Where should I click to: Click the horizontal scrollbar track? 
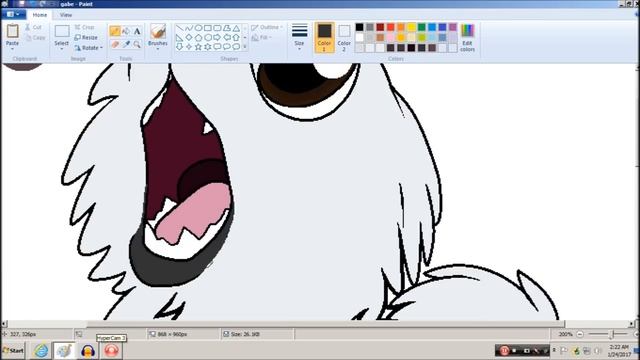click(x=318, y=324)
